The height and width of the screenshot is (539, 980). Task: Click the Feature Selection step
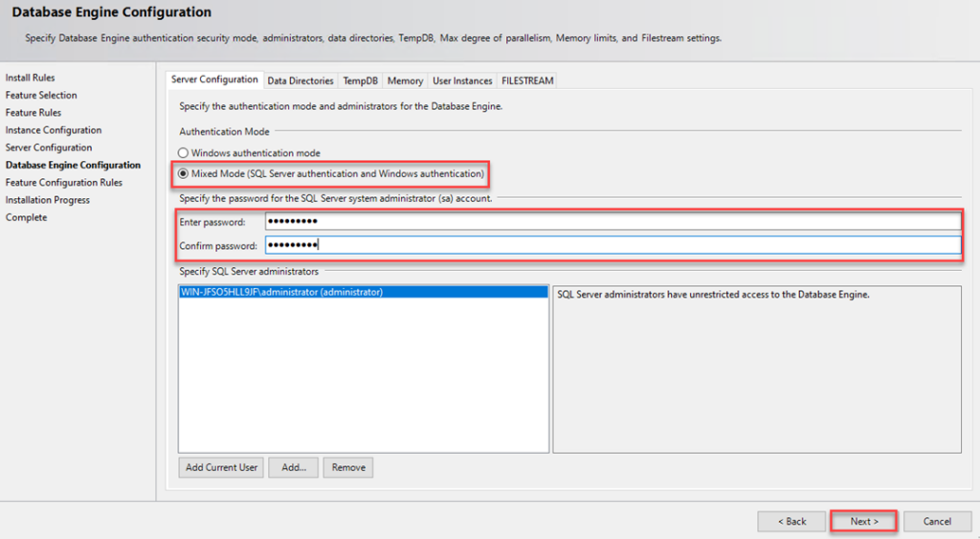click(x=41, y=95)
